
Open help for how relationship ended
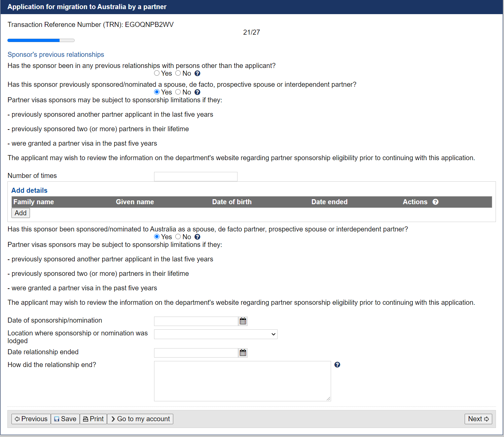(337, 365)
